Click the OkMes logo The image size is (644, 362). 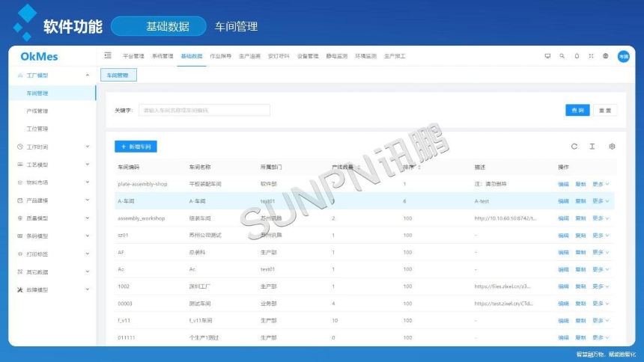(x=39, y=56)
